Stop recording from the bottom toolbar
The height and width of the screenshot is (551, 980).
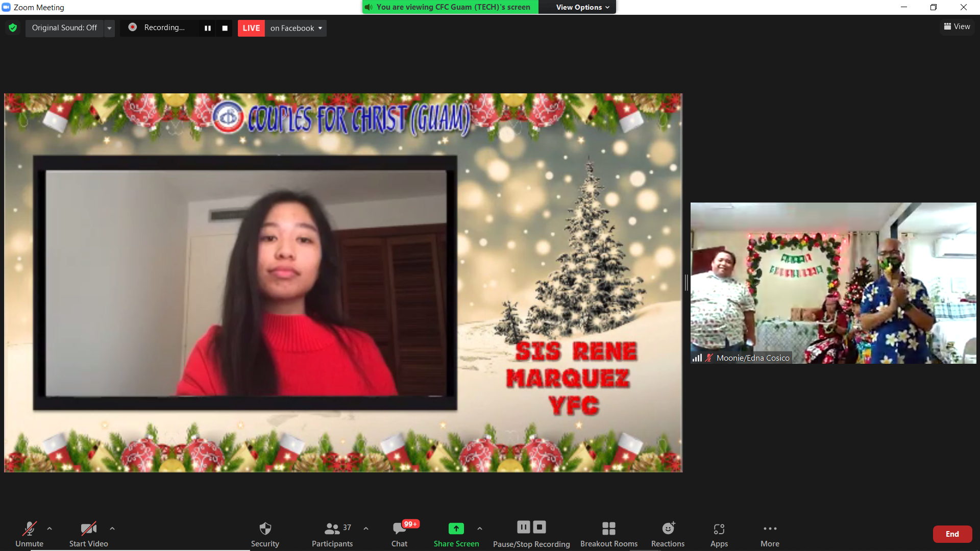pyautogui.click(x=540, y=527)
